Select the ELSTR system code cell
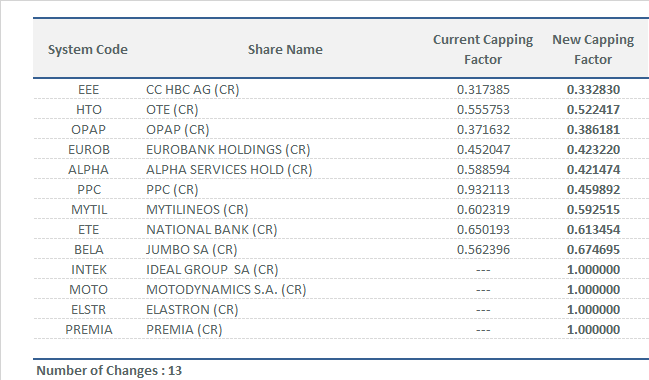The height and width of the screenshot is (380, 649). click(x=89, y=309)
